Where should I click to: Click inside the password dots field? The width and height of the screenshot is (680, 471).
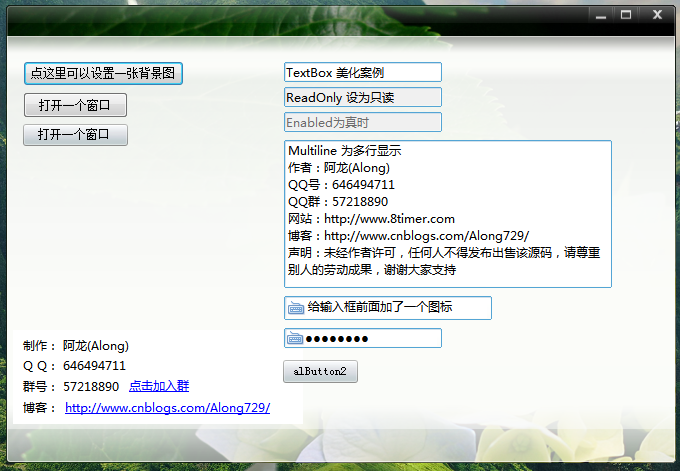click(363, 338)
